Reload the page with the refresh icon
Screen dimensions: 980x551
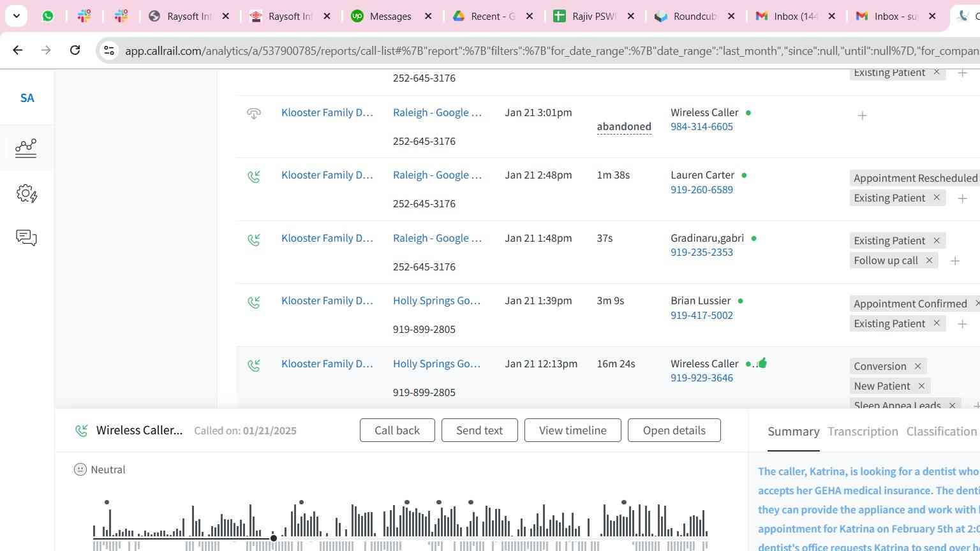(75, 50)
